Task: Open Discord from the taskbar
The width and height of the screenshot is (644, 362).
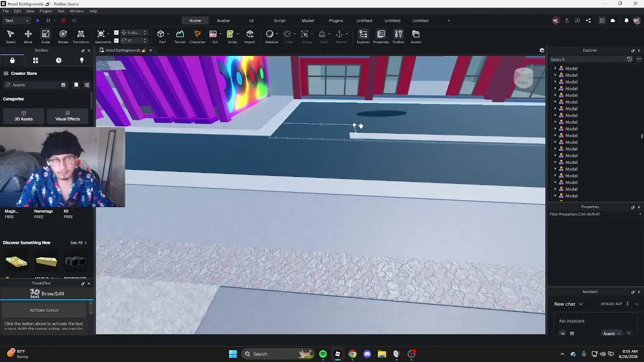Action: (x=367, y=354)
